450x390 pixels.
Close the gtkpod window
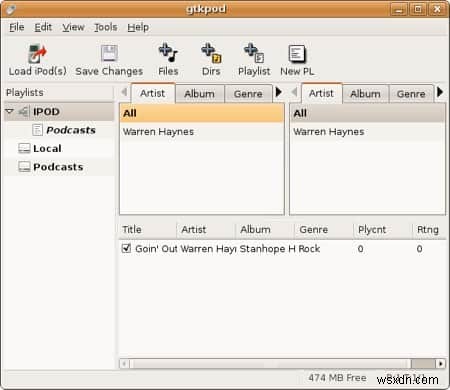437,9
